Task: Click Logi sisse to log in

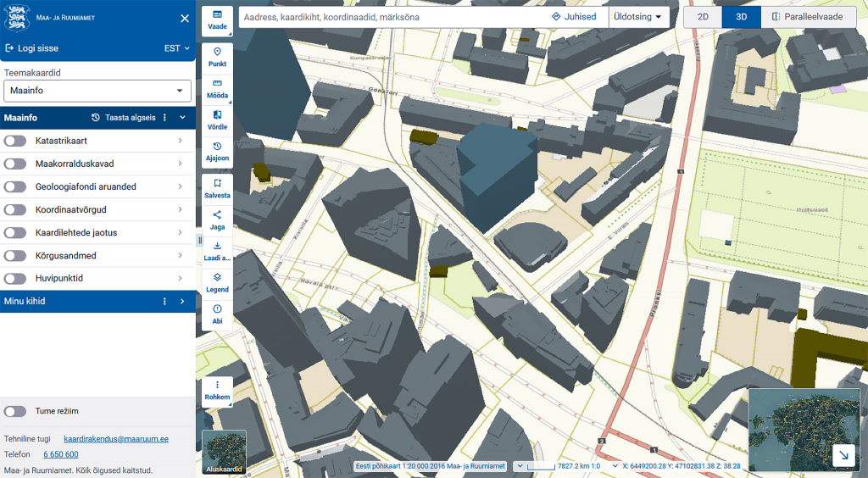Action: (x=31, y=48)
